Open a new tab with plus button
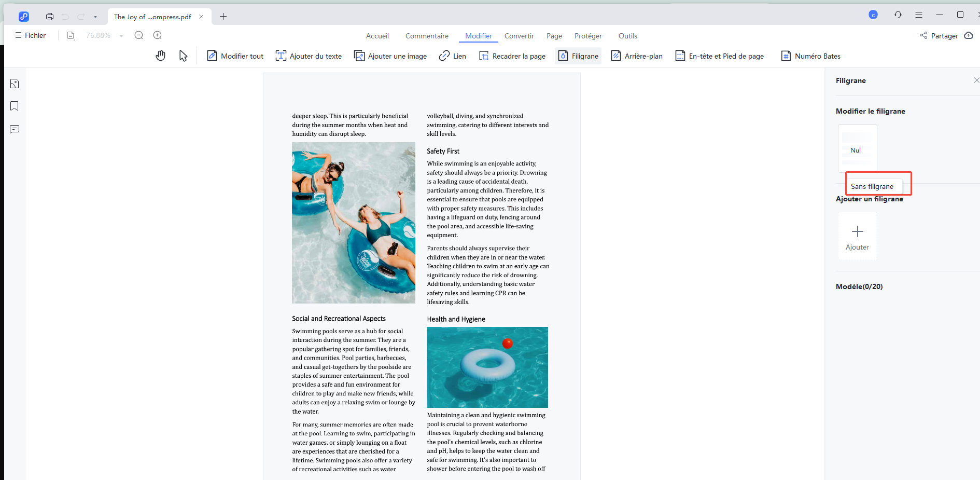Viewport: 980px width, 480px height. (x=223, y=17)
